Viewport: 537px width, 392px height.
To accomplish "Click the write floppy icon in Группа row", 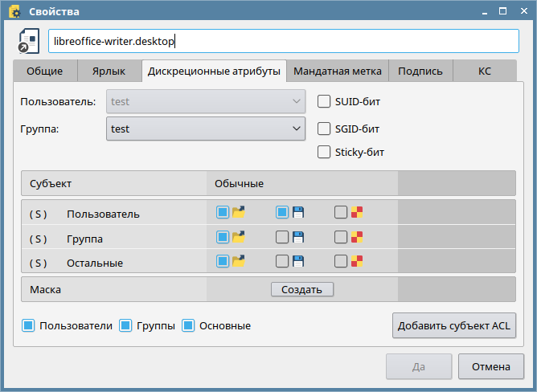I will 297,237.
